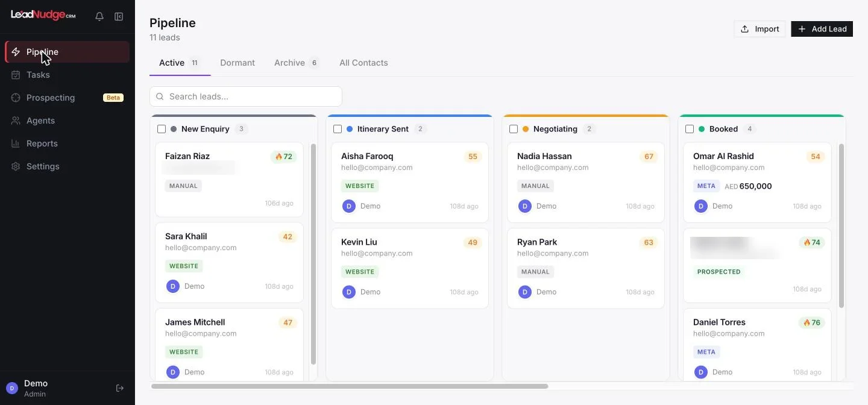This screenshot has height=405, width=868.
Task: Click the Demo agent avatar on Kevin Liu card
Action: (349, 292)
